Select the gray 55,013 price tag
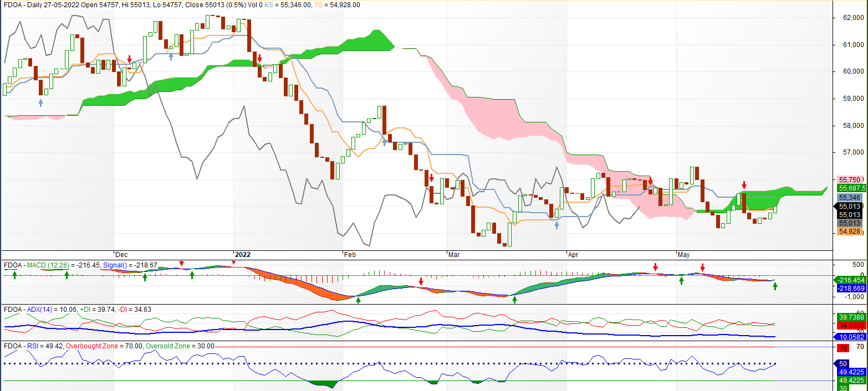This screenshot has height=391, width=868. [849, 223]
